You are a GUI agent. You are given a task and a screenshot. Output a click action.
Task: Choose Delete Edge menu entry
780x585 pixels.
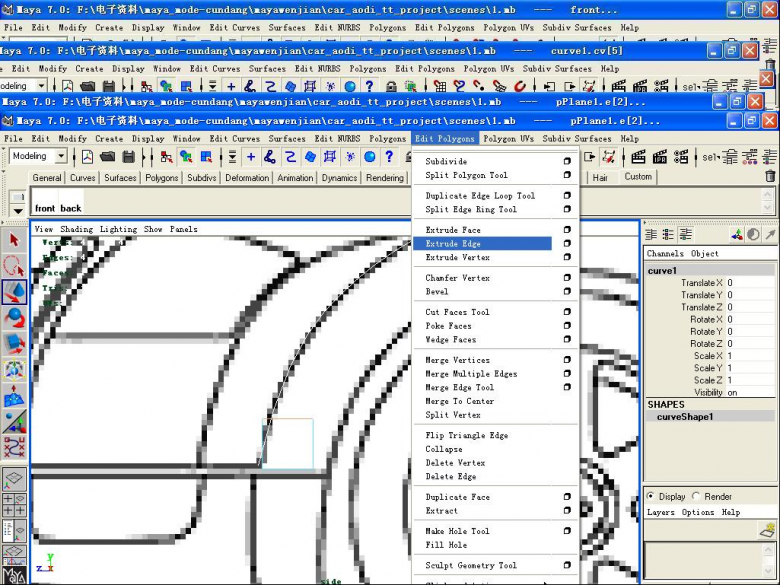pos(451,477)
